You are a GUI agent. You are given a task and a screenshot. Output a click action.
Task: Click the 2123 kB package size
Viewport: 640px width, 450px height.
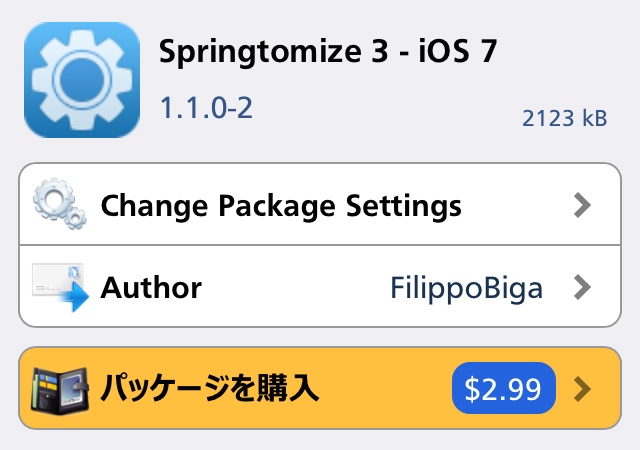(x=565, y=118)
